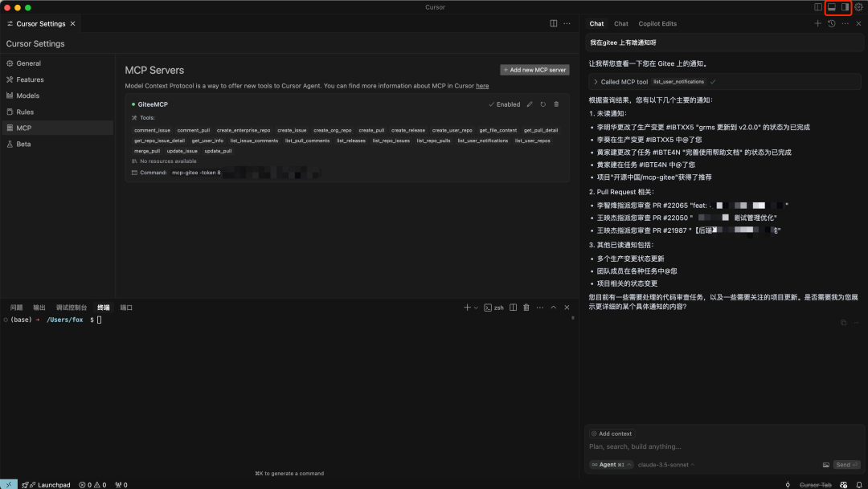Click the update_pull tool tag
This screenshot has width=868, height=489.
(x=218, y=151)
